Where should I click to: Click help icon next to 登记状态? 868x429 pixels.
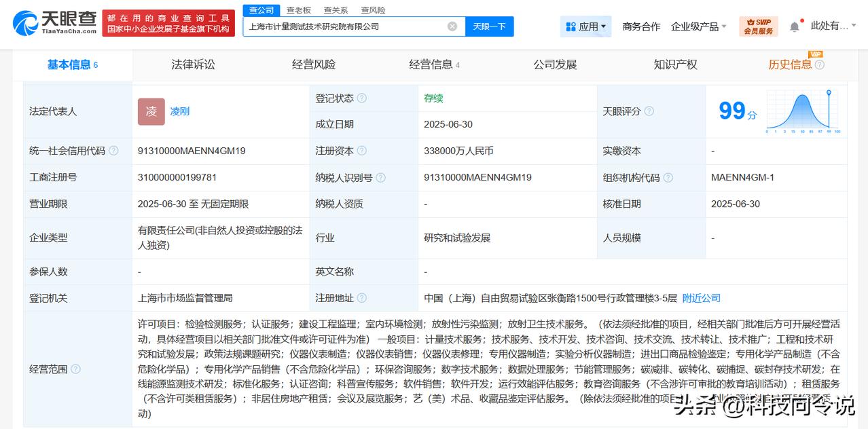point(362,98)
